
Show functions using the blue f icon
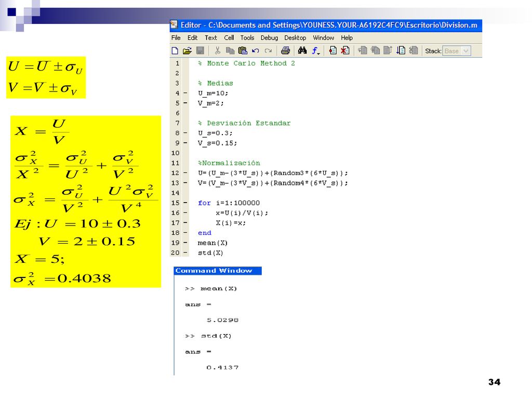tap(316, 51)
